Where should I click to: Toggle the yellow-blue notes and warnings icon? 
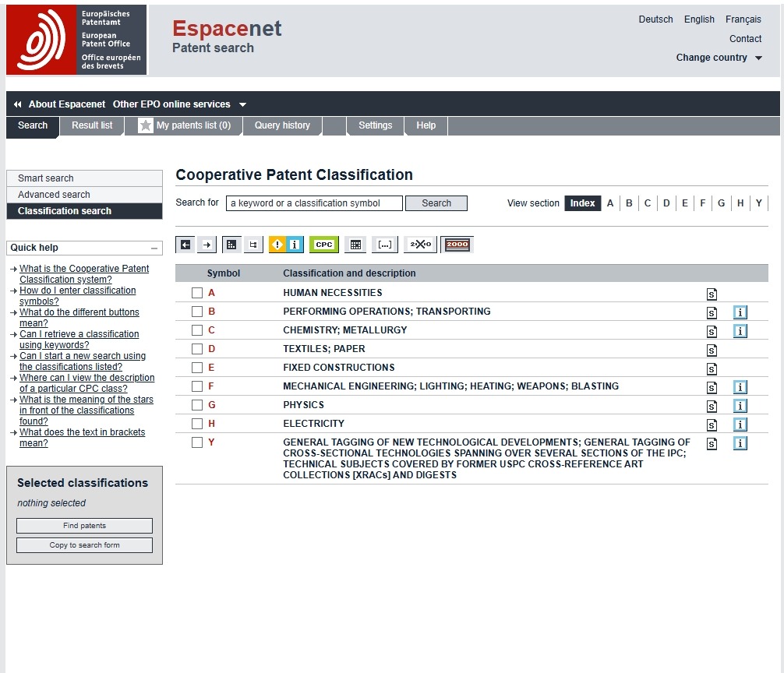tap(286, 245)
